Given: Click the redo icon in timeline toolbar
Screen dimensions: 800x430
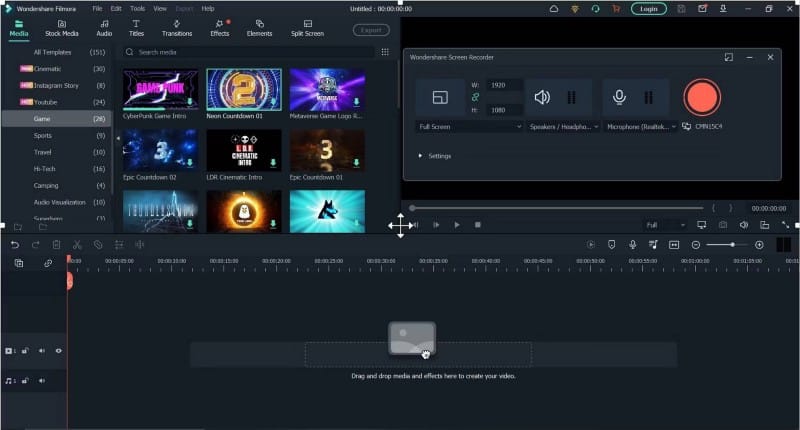Looking at the screenshot, I should [x=36, y=245].
